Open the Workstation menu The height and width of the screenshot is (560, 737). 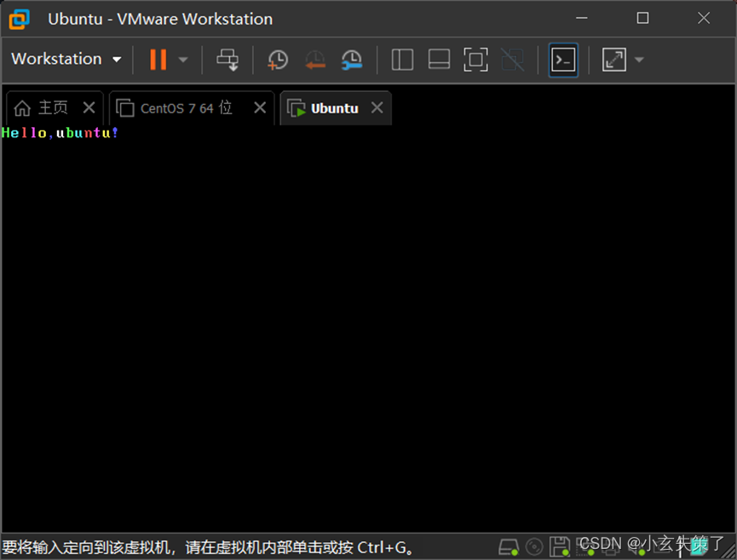coord(66,60)
